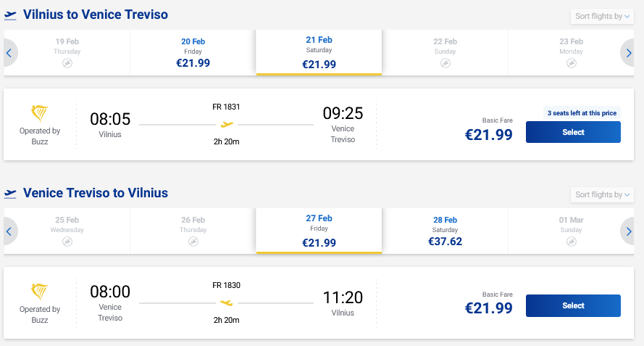644x346 pixels.
Task: Open Sort flights by dropdown for outbound flights
Action: click(603, 17)
